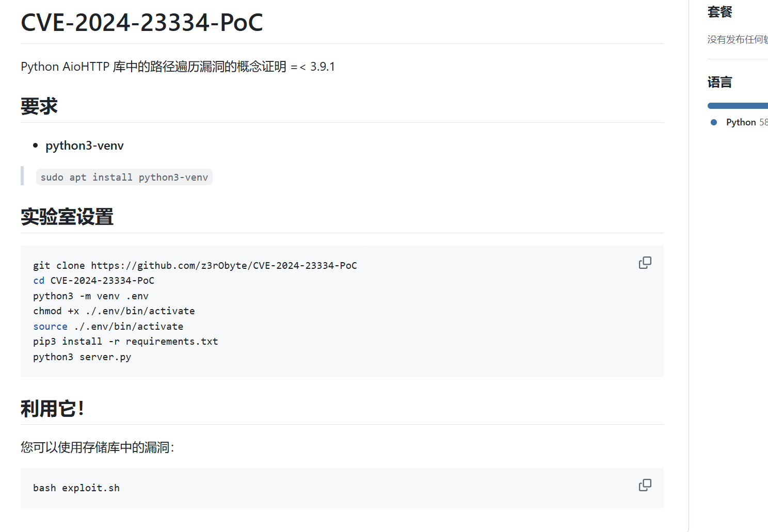Copy the bash exploit.sh command

coord(645,485)
